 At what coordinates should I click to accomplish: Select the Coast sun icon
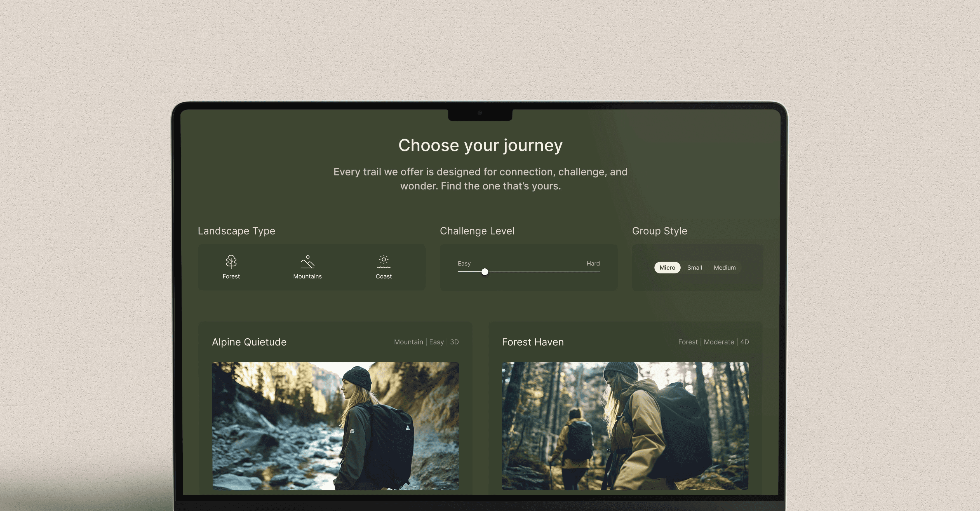pyautogui.click(x=384, y=261)
